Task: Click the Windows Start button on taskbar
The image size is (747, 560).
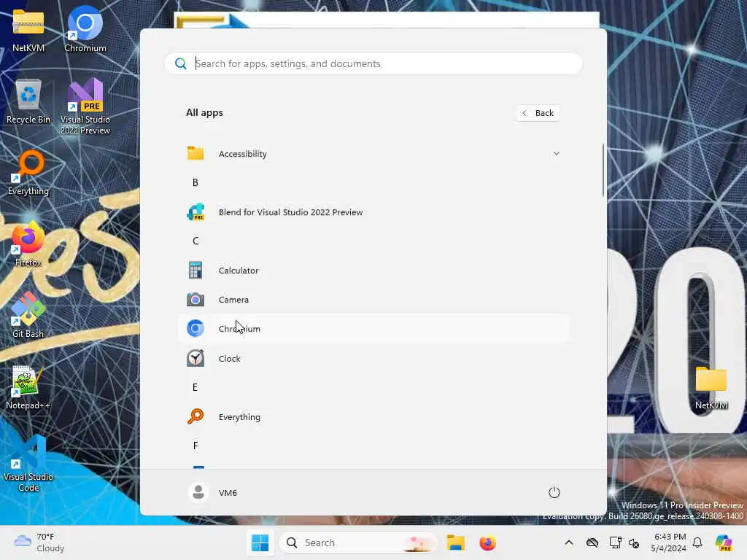Action: pyautogui.click(x=260, y=542)
